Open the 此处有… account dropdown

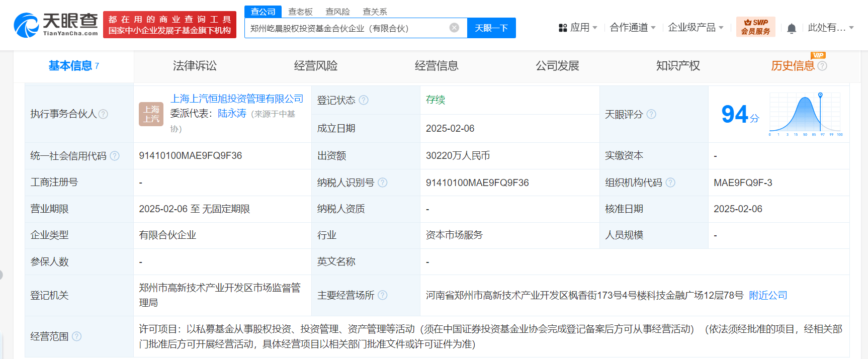coord(831,28)
